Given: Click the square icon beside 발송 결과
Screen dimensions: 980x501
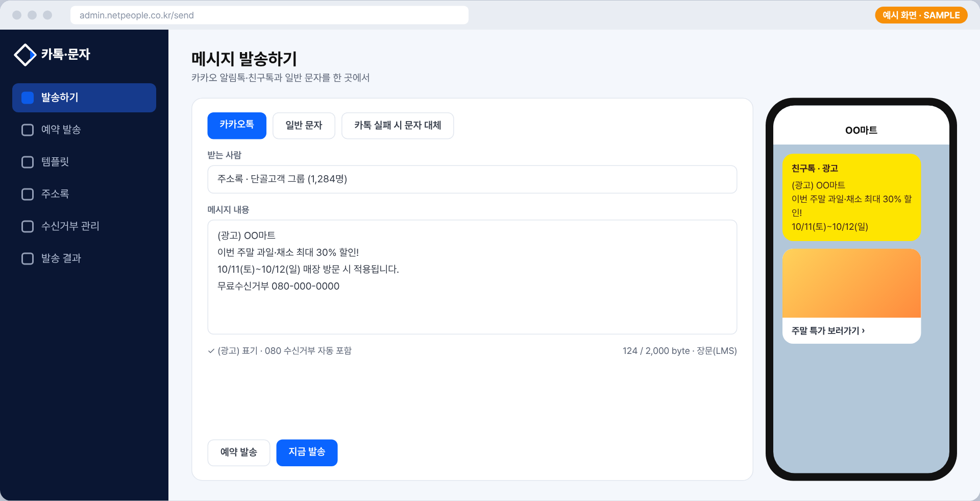Looking at the screenshot, I should coord(28,259).
